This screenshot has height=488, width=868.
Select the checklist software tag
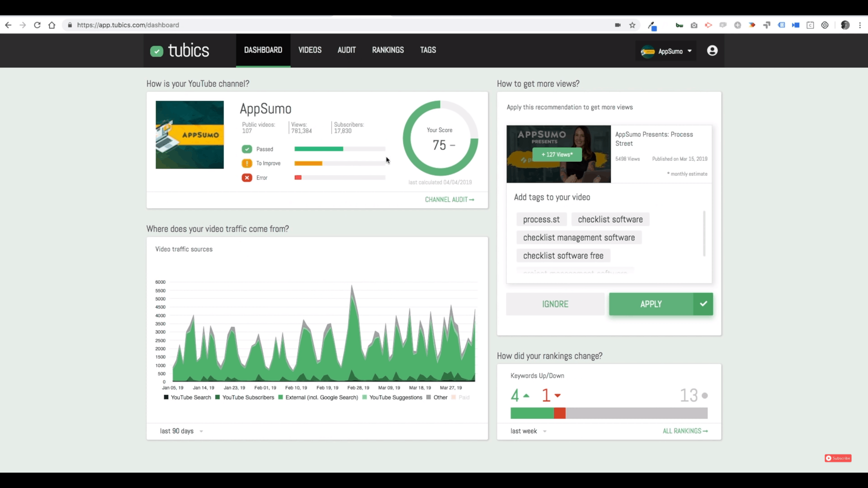610,220
